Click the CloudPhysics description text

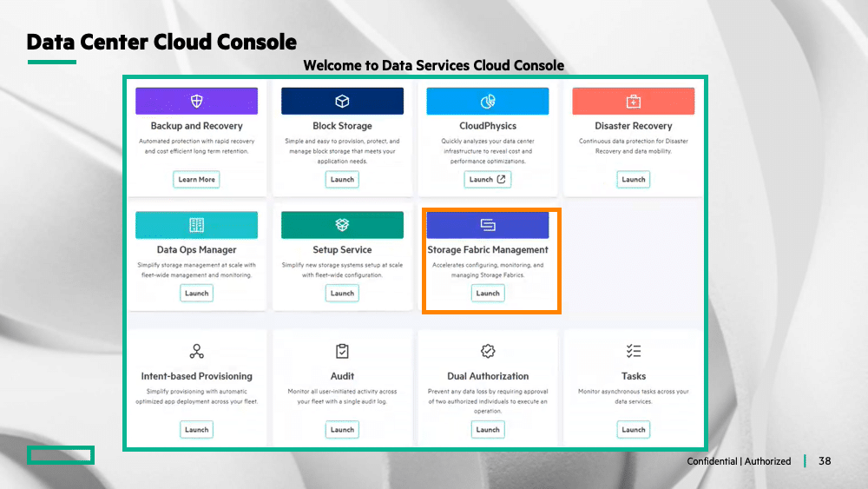point(488,151)
